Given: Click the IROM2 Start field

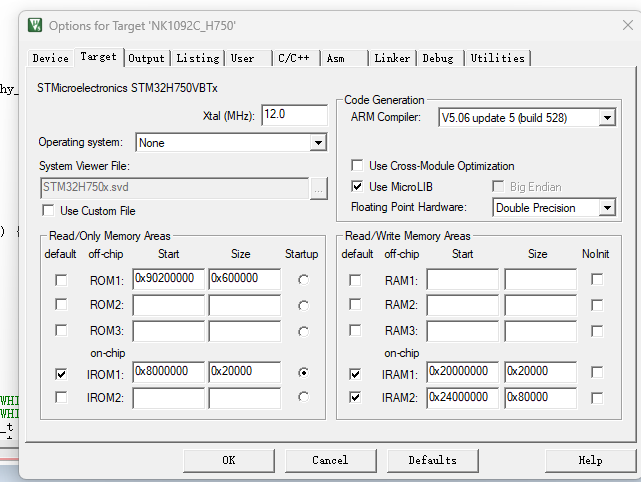Looking at the screenshot, I should click(x=168, y=398).
